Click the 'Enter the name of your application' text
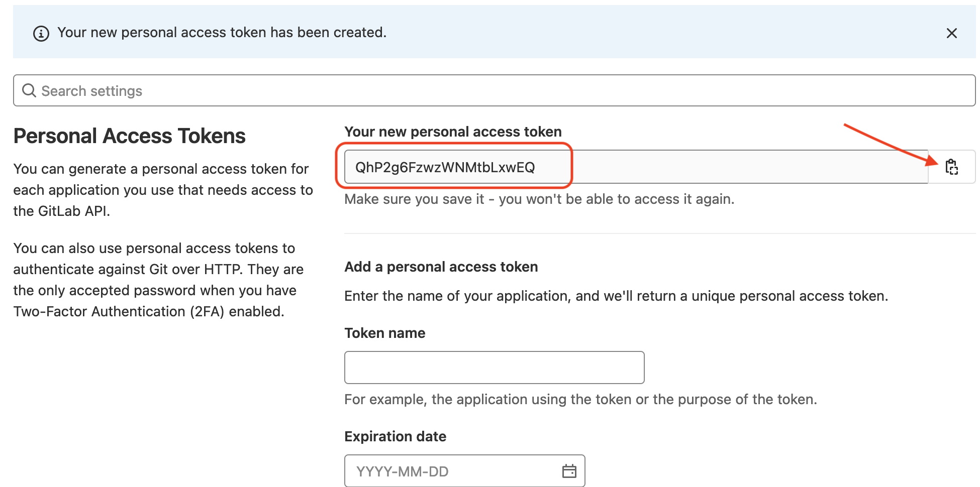This screenshot has width=980, height=487. click(x=616, y=296)
